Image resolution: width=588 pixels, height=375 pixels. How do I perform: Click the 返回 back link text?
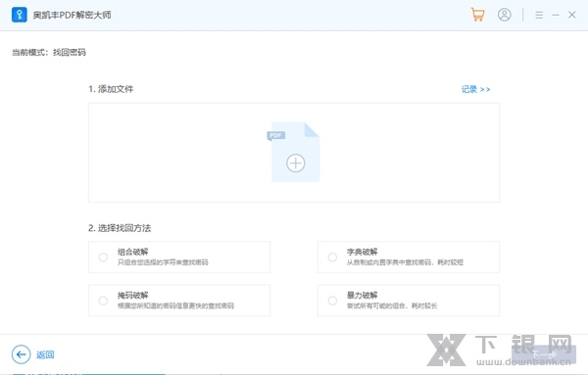click(x=45, y=354)
